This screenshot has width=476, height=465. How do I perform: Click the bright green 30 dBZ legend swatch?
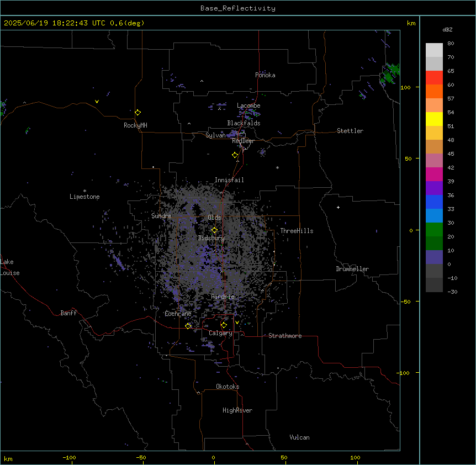click(434, 230)
